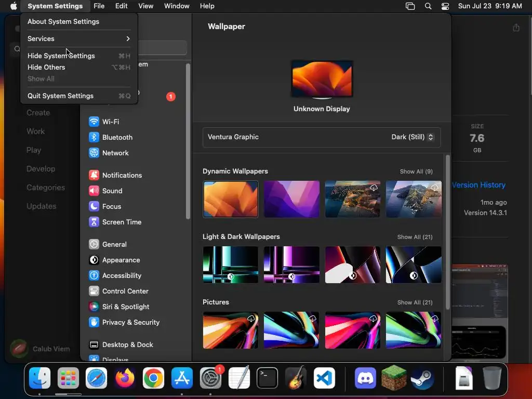
Task: Select the purple Monterey dynamic wallpaper
Action: click(x=292, y=199)
